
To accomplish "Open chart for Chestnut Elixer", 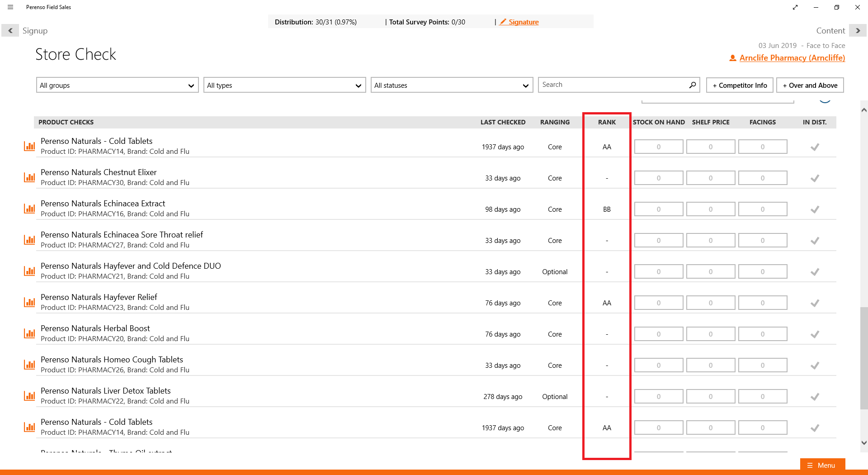I will click(29, 178).
